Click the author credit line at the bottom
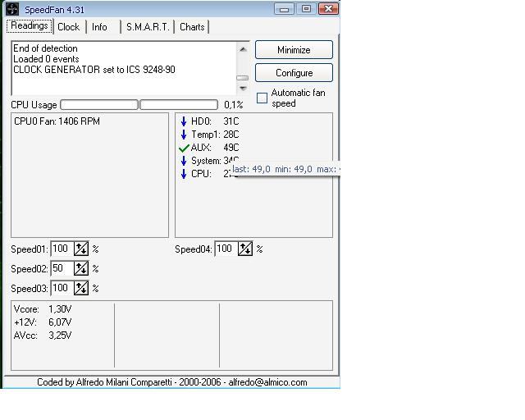This screenshot has height=420, width=525. 172,382
